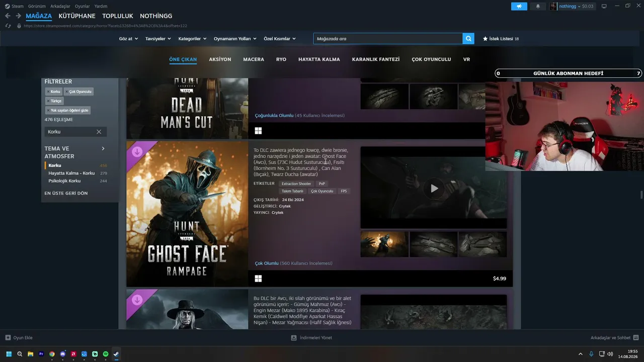Open Steam announcements megaphone button
Viewport: 644px width, 362px height.
[x=519, y=6]
